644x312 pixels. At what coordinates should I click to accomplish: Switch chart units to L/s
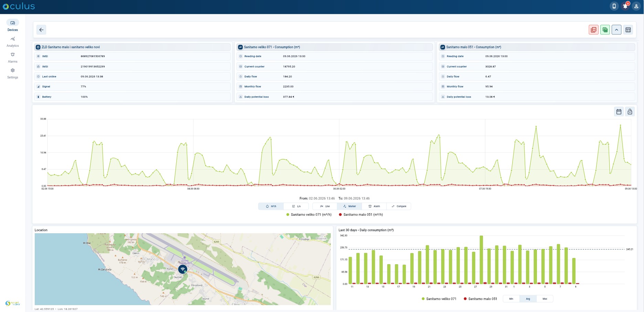coord(296,206)
